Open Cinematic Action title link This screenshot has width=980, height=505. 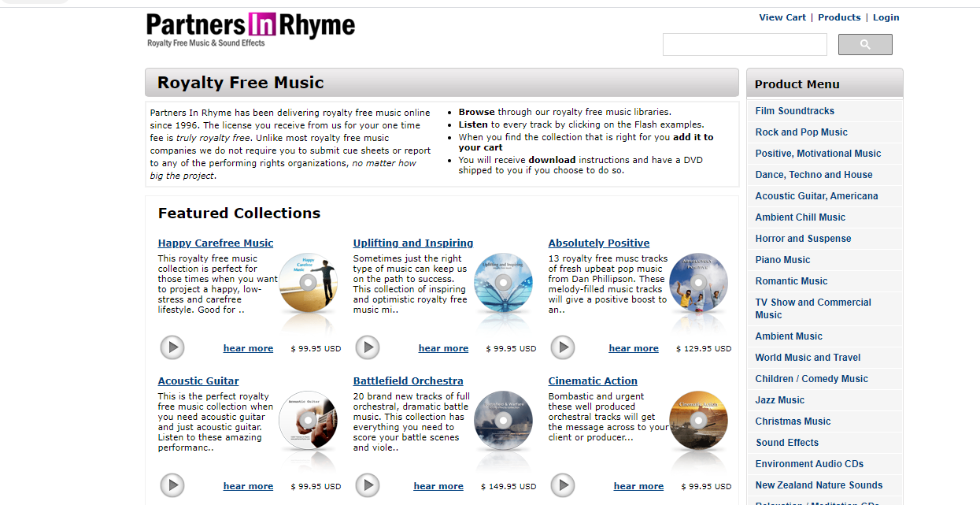(593, 381)
